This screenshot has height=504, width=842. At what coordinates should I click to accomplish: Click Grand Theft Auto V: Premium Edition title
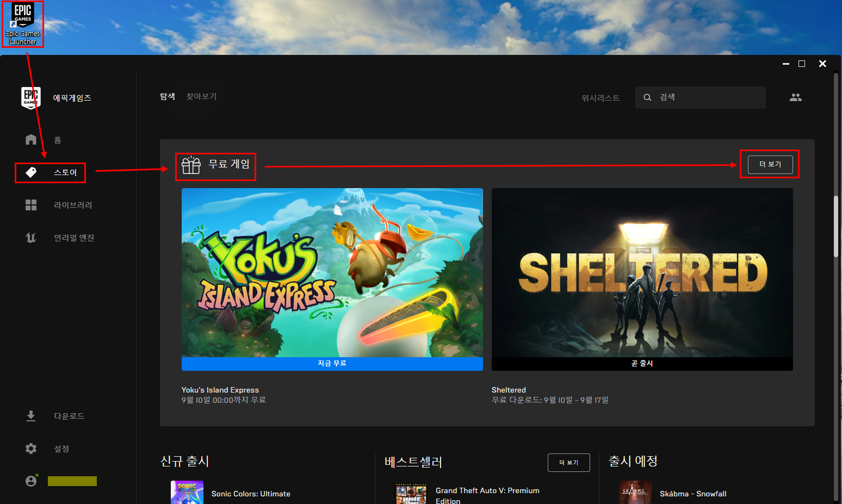click(x=487, y=495)
